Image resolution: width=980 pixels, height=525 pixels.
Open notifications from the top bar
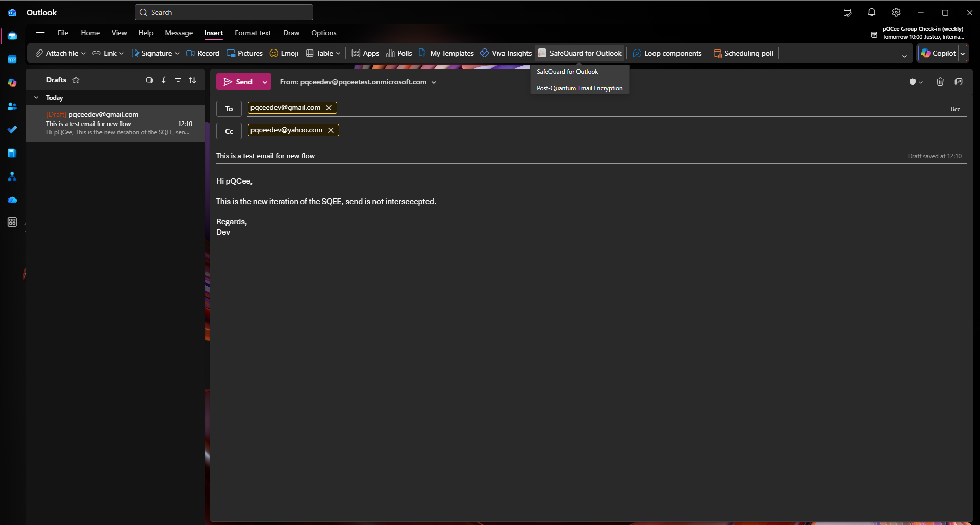pos(872,12)
